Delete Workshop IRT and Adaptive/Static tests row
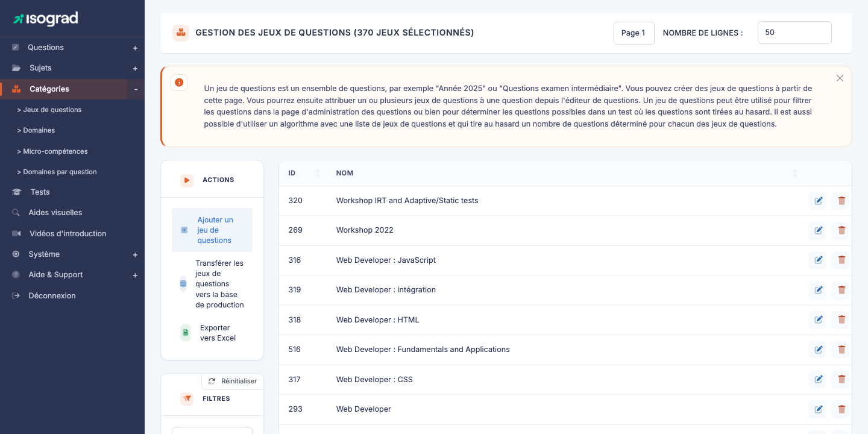 click(x=841, y=201)
